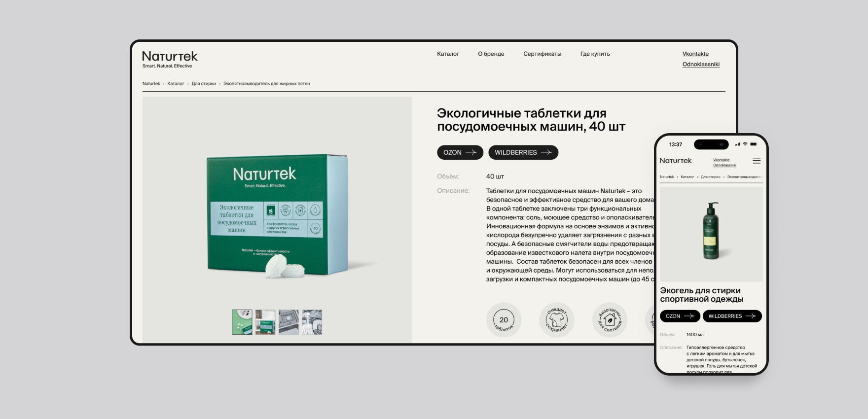
Task: Click the 'Объём:' label on desktop
Action: point(448,176)
